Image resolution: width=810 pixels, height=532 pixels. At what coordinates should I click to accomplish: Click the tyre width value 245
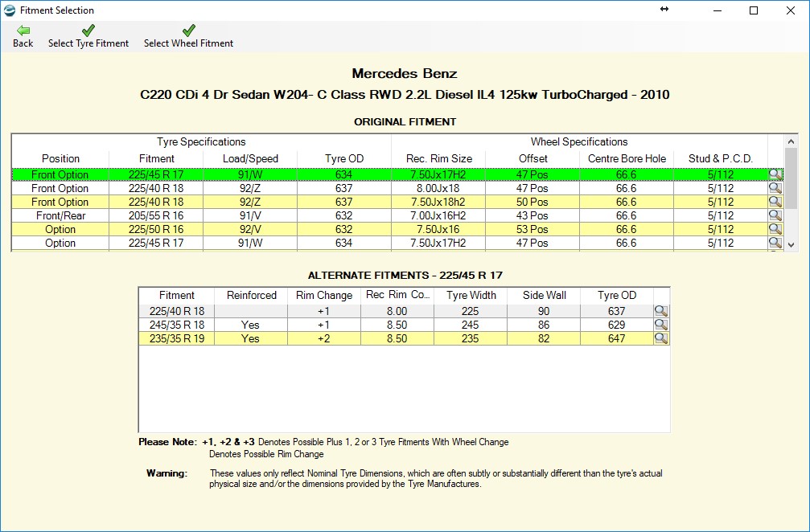coord(471,325)
